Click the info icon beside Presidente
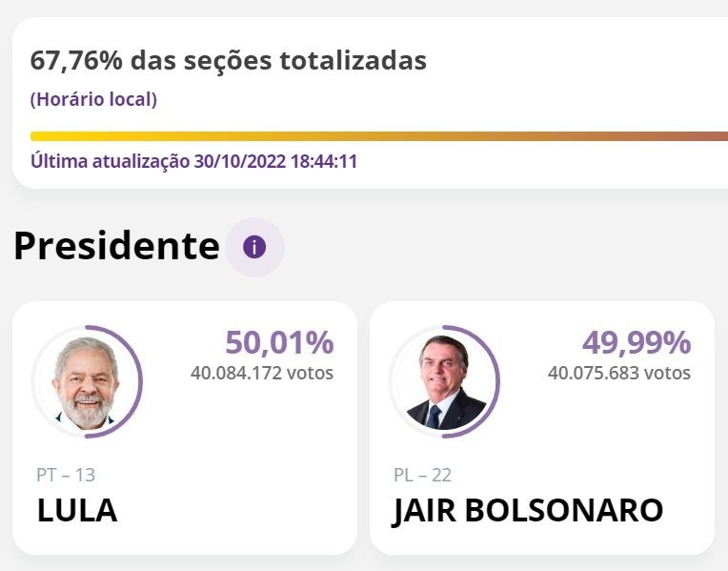 click(254, 247)
